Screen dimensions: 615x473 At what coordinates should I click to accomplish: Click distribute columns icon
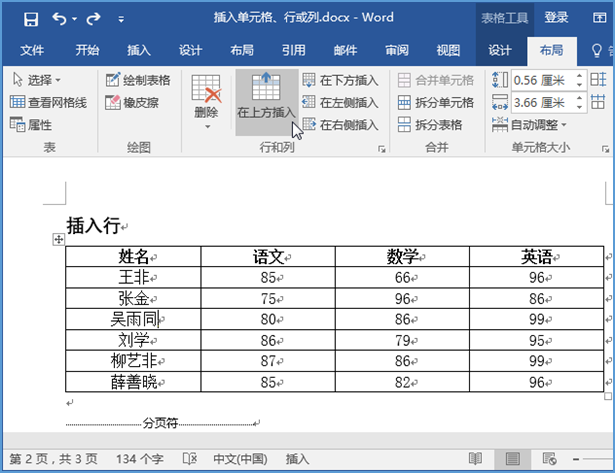click(599, 102)
